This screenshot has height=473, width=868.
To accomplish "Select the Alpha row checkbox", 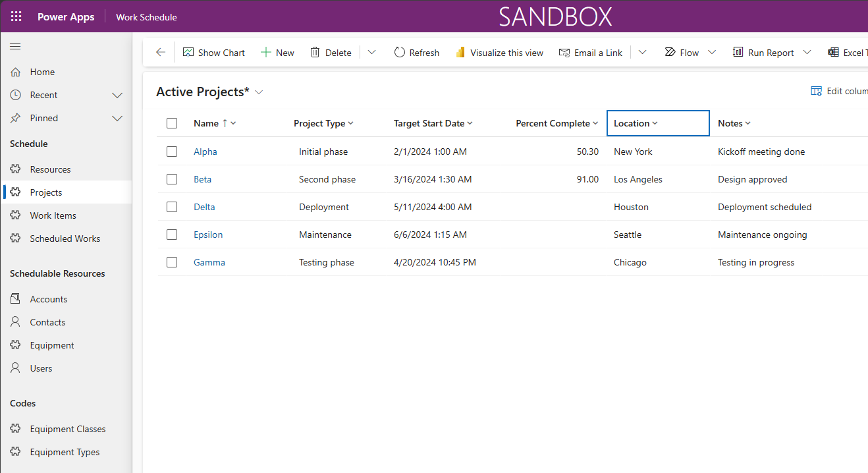I will coord(172,152).
